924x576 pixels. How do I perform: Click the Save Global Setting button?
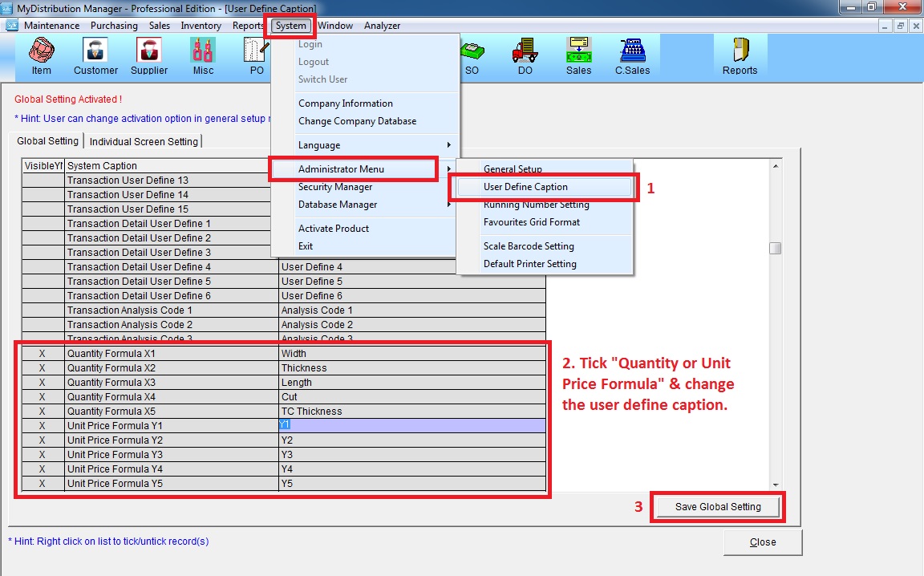[x=717, y=507]
